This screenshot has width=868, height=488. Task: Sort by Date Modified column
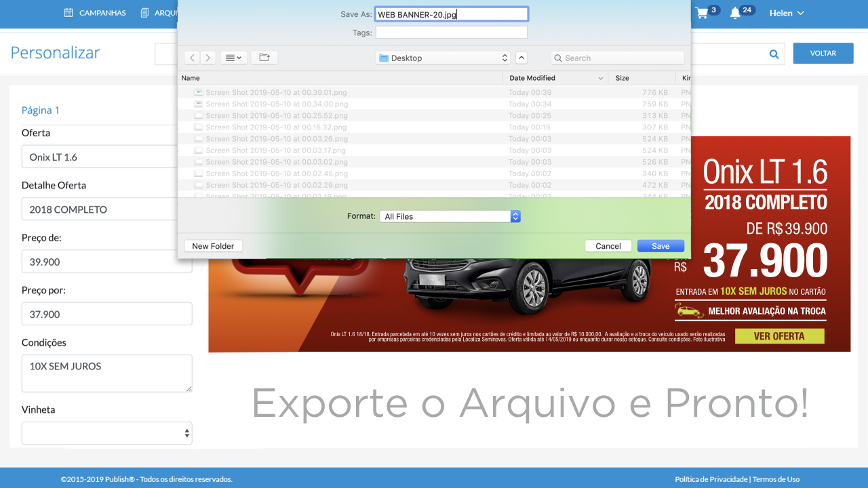555,78
